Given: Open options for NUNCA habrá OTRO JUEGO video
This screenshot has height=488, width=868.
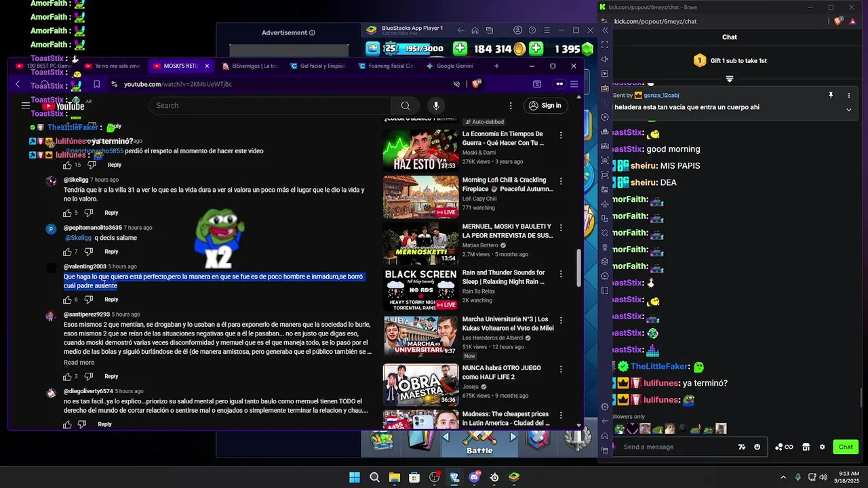Looking at the screenshot, I should point(561,369).
